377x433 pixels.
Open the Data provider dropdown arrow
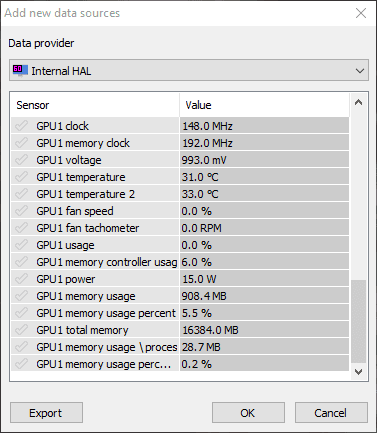click(359, 71)
